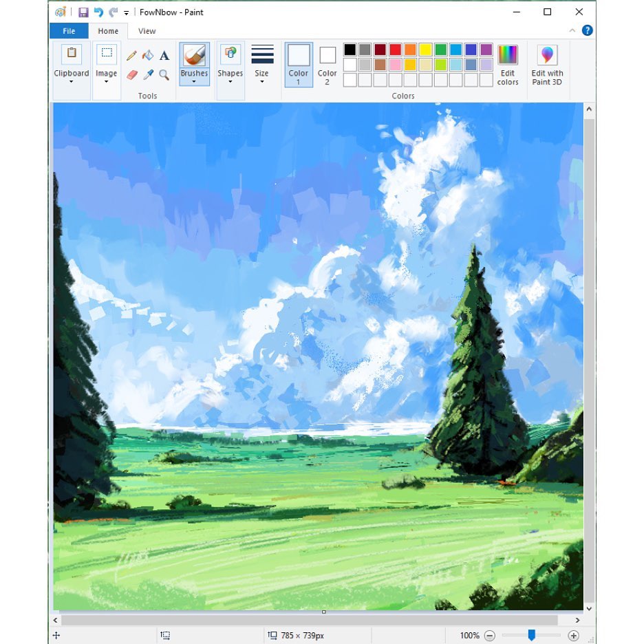Open Paint Help question mark
The image size is (644, 644).
coord(588,30)
